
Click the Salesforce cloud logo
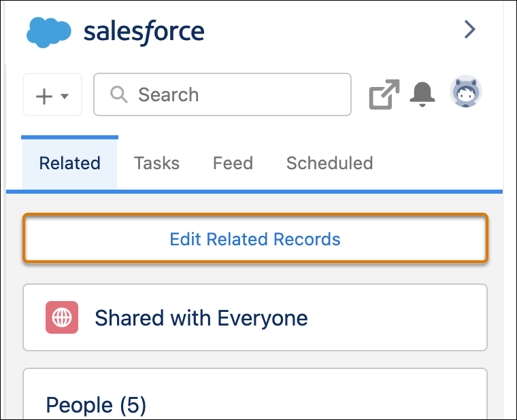pos(49,32)
